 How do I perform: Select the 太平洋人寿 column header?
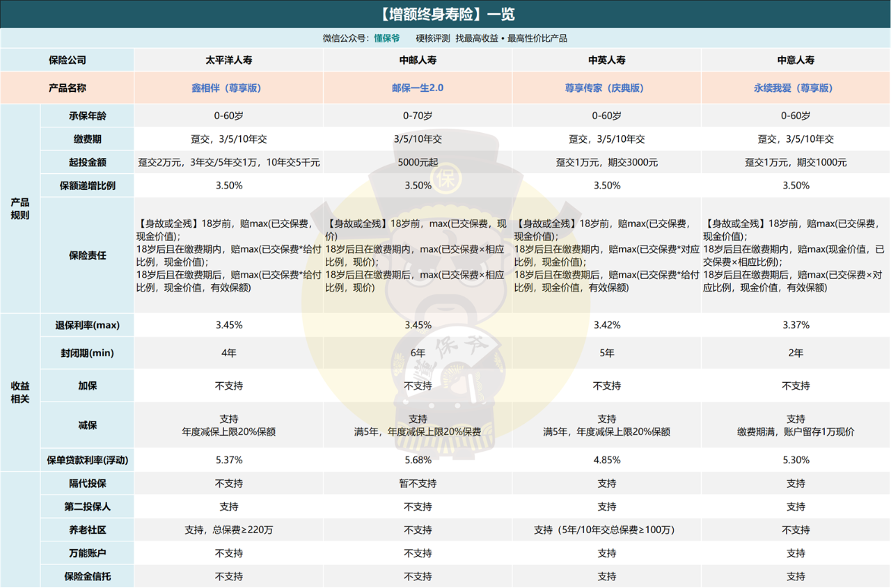(x=229, y=60)
